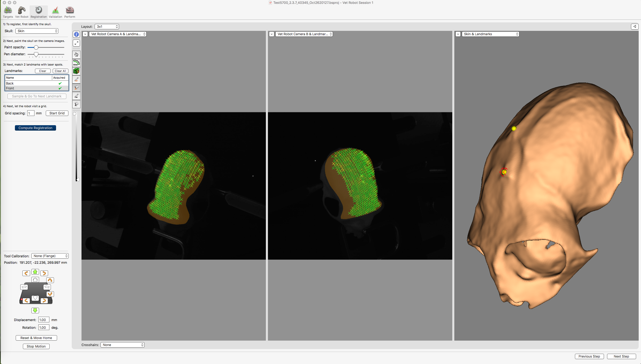This screenshot has height=364, width=641.
Task: Open the Skull dropdown set to Skin
Action: (x=37, y=31)
